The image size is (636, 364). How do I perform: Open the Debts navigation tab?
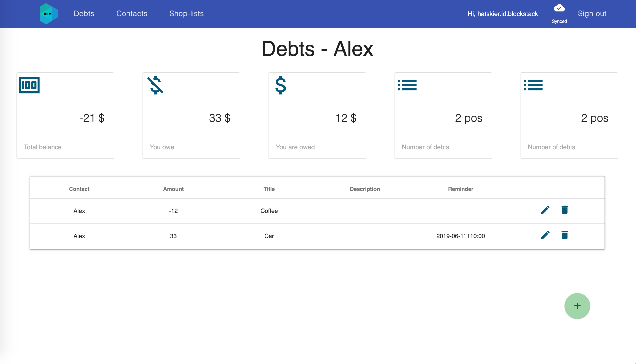tap(84, 14)
